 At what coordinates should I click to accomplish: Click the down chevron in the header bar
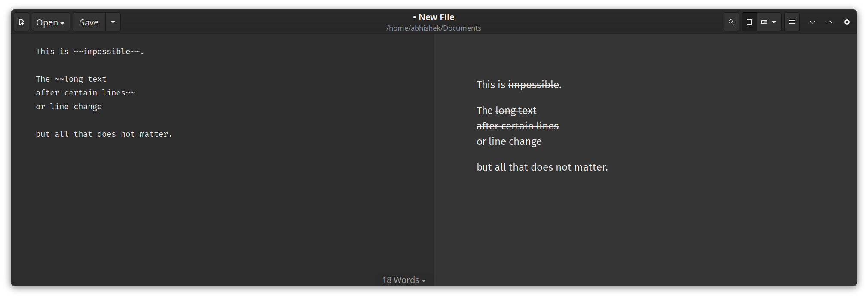point(812,22)
